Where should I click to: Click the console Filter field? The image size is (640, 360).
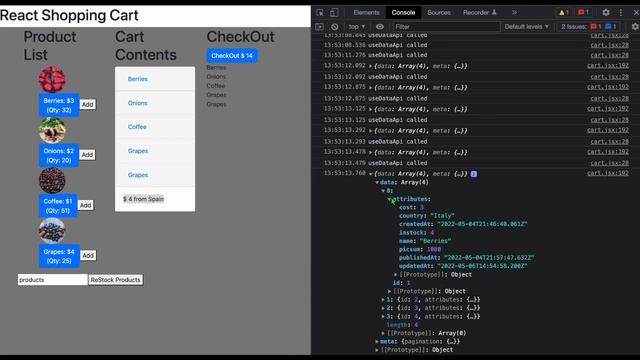pos(446,27)
